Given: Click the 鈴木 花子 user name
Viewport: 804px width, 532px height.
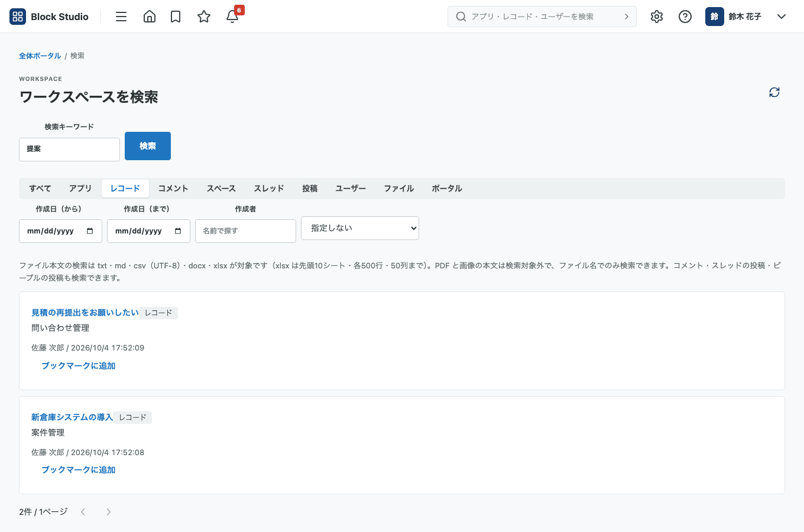Looking at the screenshot, I should click(745, 17).
